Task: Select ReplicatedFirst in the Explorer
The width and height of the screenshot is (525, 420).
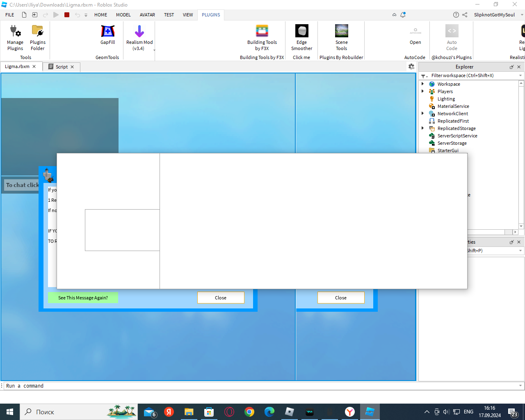Action: tap(453, 121)
